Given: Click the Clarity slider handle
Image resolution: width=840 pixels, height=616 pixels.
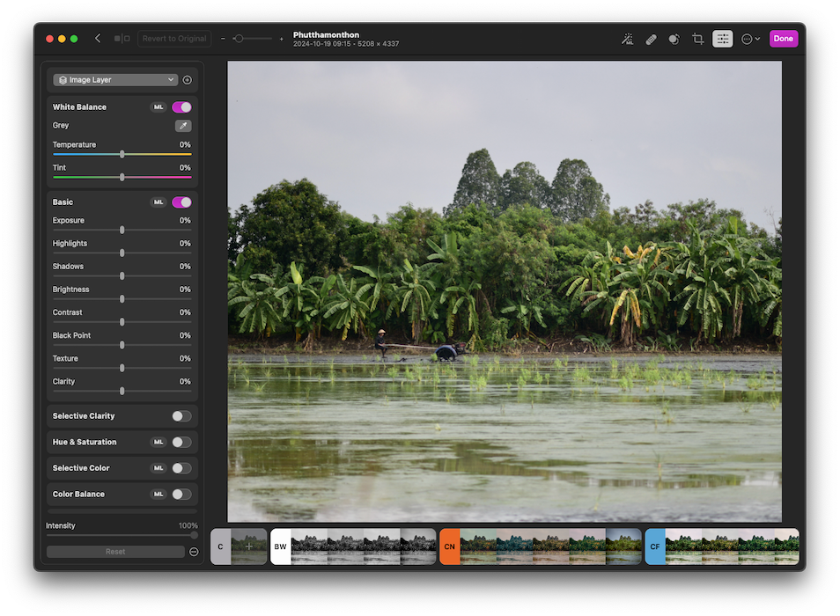Looking at the screenshot, I should point(122,392).
